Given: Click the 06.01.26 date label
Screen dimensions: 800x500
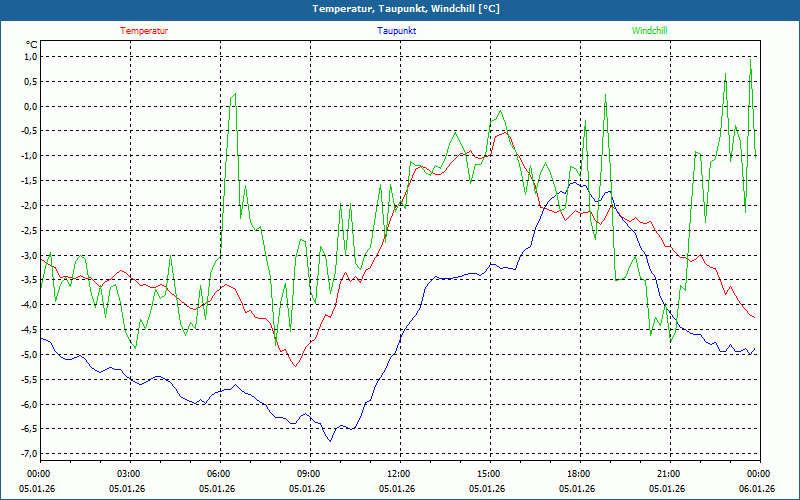Looking at the screenshot, I should (757, 489).
